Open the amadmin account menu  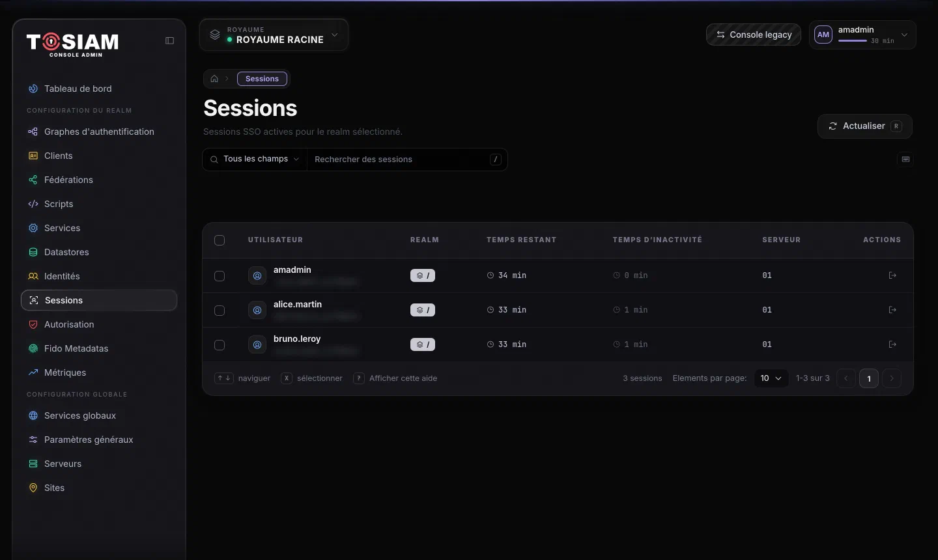click(862, 35)
